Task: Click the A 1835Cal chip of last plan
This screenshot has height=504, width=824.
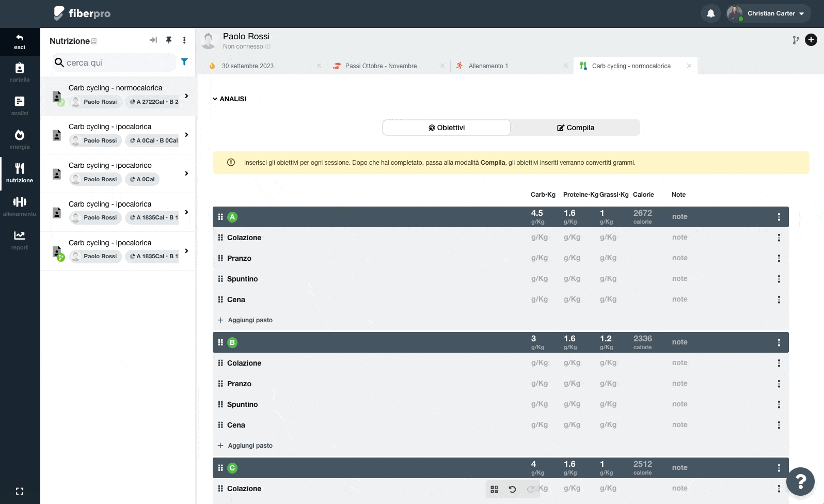Action: tap(153, 256)
